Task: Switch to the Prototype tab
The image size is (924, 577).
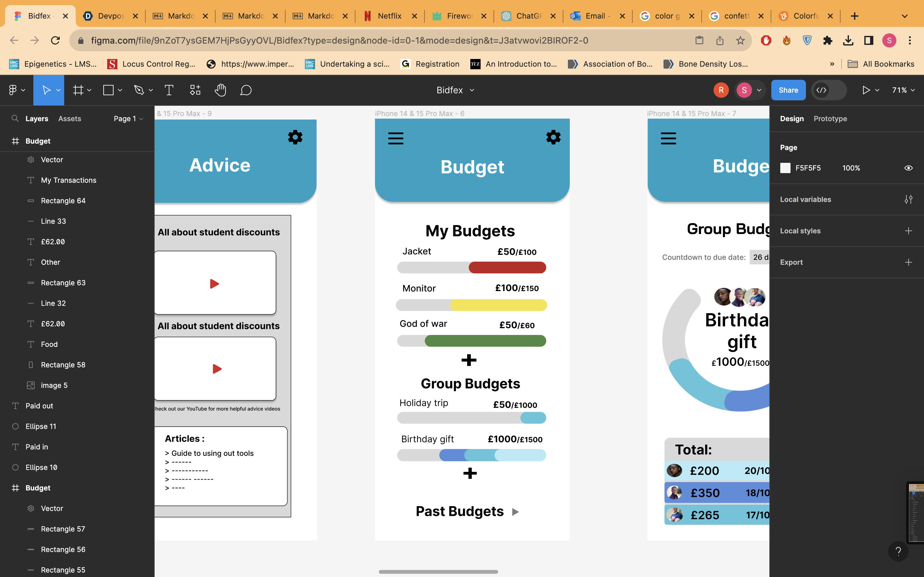Action: coord(830,119)
